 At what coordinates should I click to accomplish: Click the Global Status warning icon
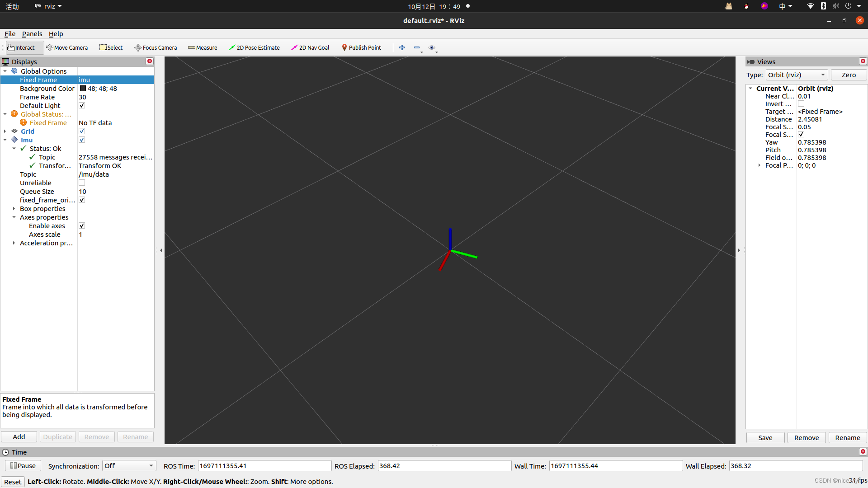pyautogui.click(x=14, y=114)
